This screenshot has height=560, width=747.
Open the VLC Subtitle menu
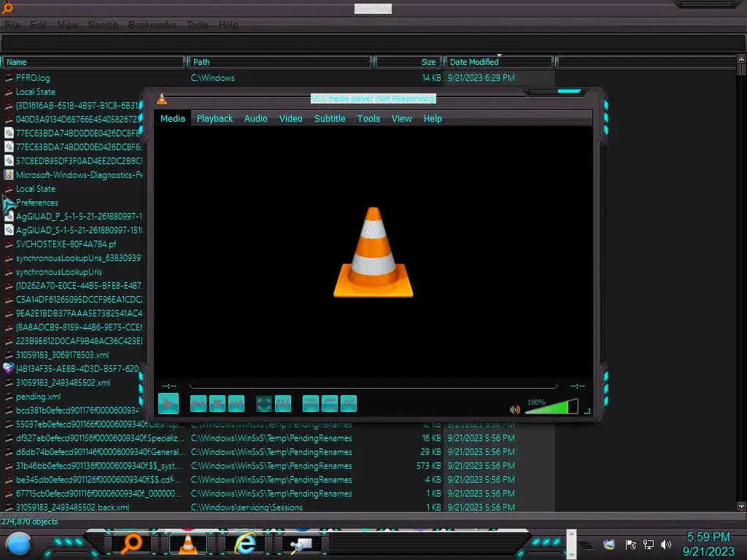(330, 119)
